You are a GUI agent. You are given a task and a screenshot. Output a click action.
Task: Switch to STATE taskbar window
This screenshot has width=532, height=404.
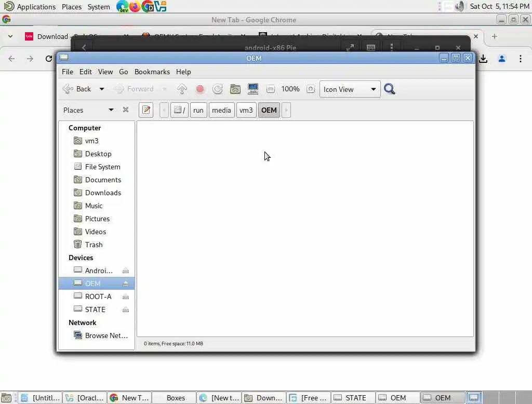tap(353, 398)
